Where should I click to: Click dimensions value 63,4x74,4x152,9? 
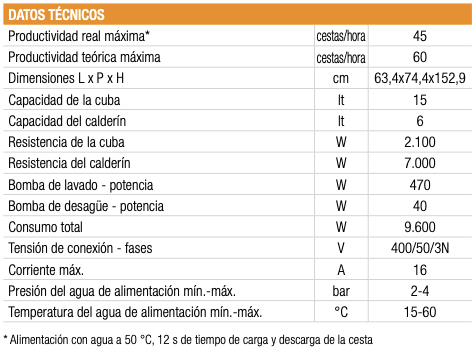click(x=420, y=78)
